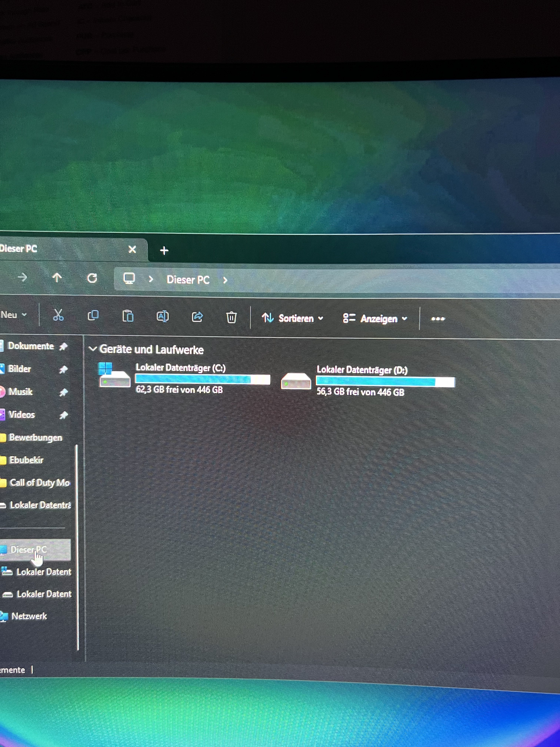Click the Rename icon
Viewport: 560px width, 747px height.
162,316
